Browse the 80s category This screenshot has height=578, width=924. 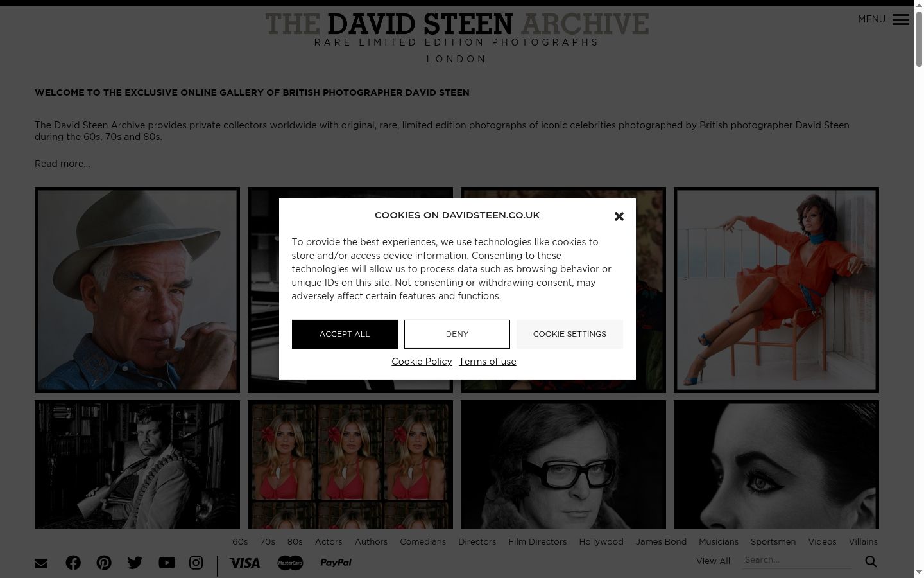point(295,542)
